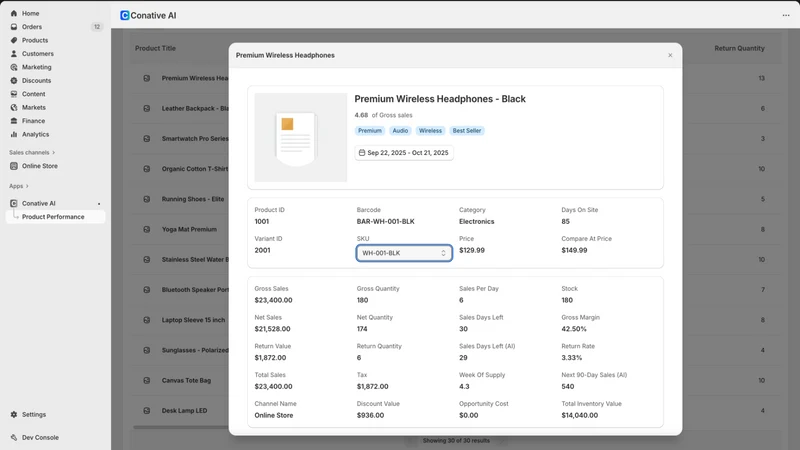The image size is (800, 450).
Task: Click the Wireless tag
Action: pos(430,131)
